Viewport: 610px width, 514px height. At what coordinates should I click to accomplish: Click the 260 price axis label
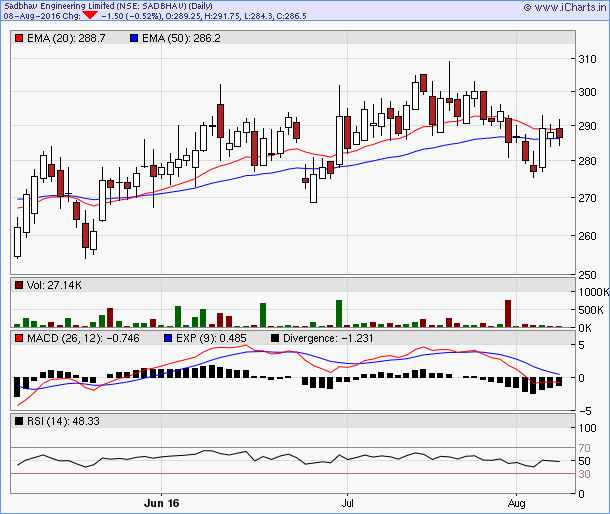(x=587, y=236)
